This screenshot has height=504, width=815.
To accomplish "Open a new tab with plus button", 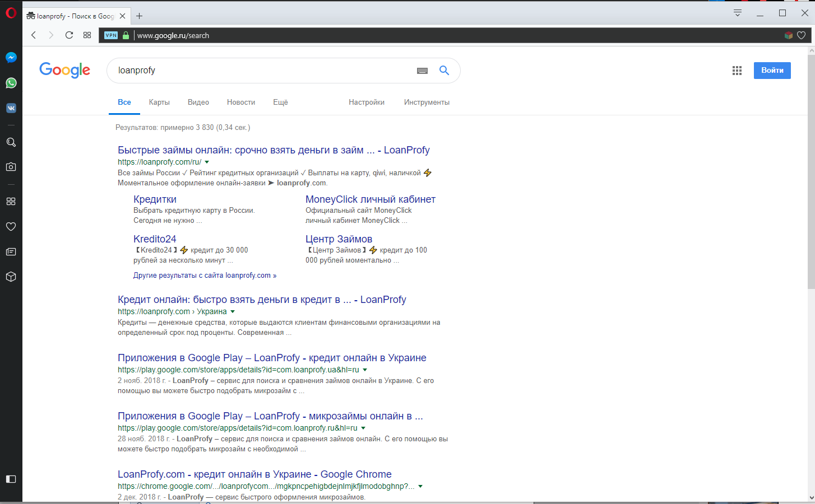I will pos(140,16).
